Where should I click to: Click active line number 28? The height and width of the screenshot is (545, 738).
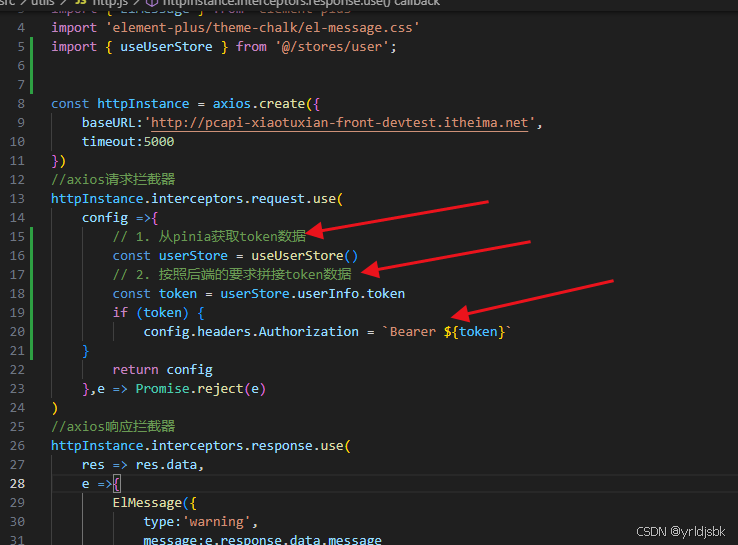coord(17,484)
